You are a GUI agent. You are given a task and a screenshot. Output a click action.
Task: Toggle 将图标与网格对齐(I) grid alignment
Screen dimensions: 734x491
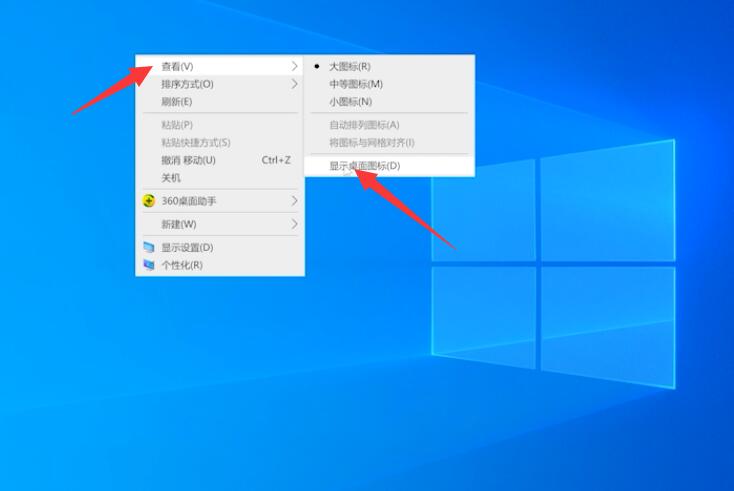click(x=389, y=142)
